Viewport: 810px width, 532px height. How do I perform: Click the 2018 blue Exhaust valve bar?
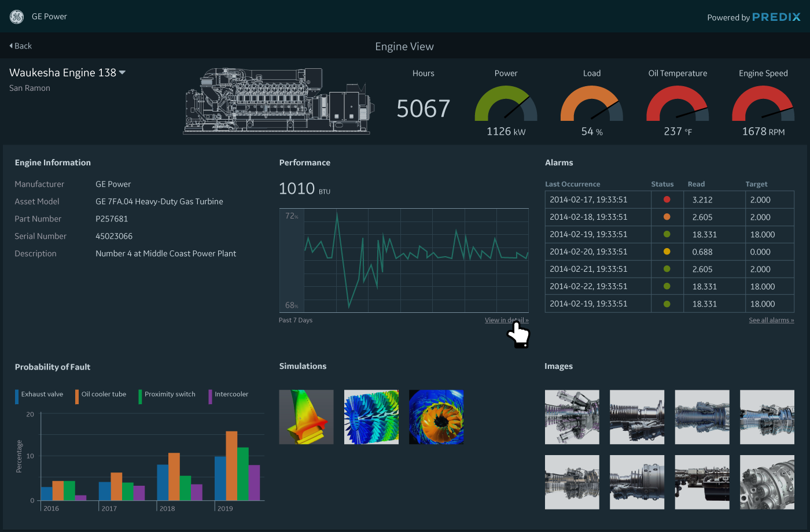coord(163,482)
